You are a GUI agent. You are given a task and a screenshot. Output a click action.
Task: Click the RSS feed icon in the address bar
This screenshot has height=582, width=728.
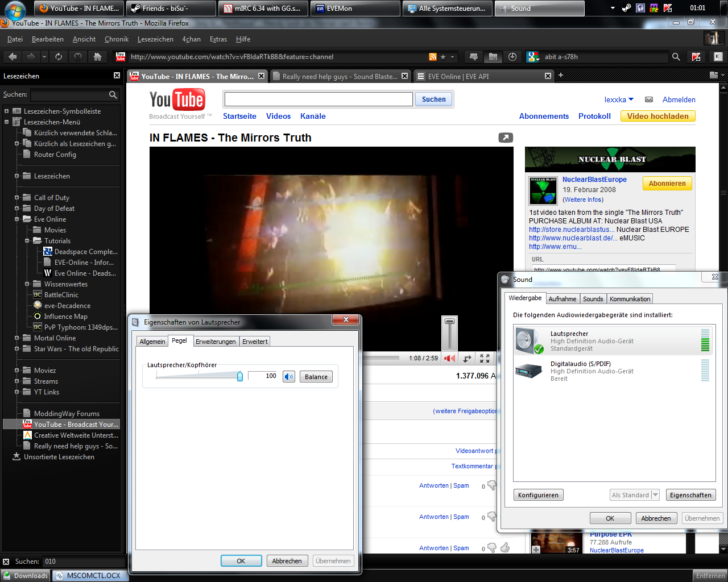(433, 57)
